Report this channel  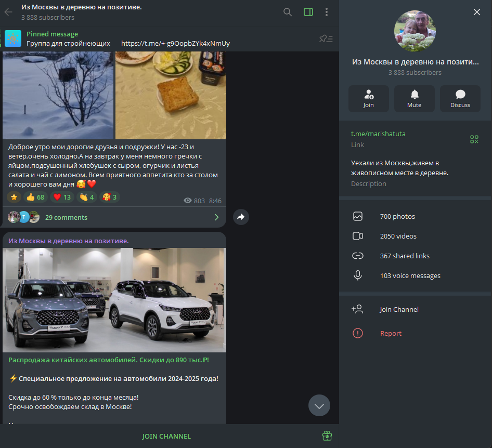click(415, 333)
